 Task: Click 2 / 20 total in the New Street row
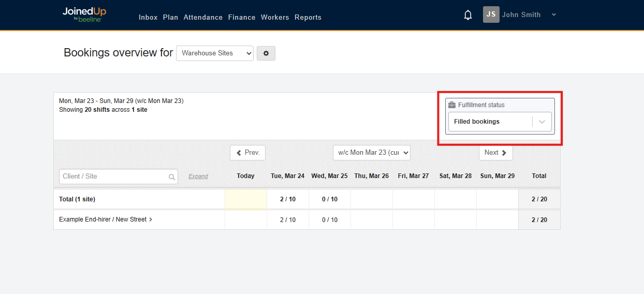(539, 220)
